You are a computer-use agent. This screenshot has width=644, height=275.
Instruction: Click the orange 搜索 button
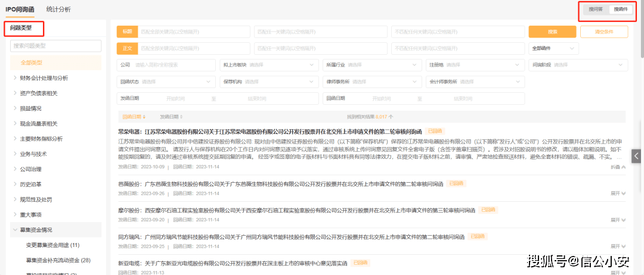[552, 32]
